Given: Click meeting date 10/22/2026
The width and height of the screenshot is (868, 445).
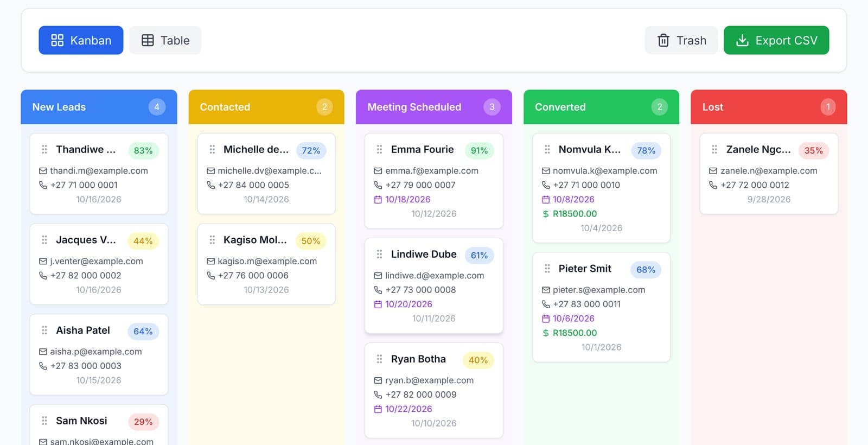Looking at the screenshot, I should click(x=409, y=409).
